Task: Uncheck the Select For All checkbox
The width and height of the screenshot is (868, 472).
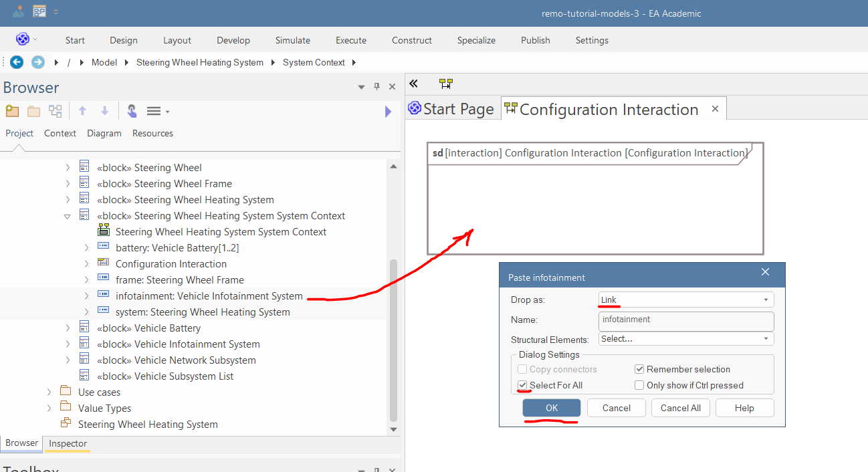Action: [x=522, y=385]
